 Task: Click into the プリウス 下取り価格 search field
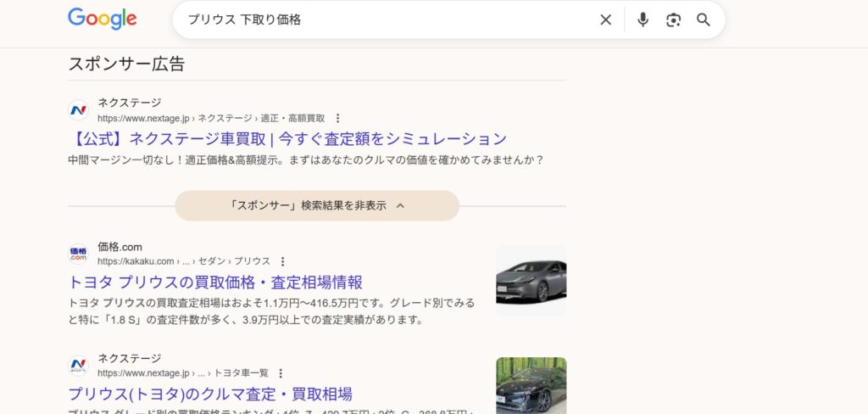click(381, 20)
